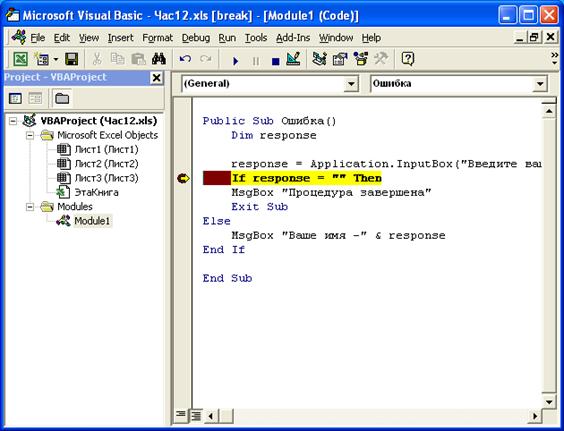Screen dimensions: 564x431
Task: Click the Insert UserForm toolbar icon
Action: pyautogui.click(x=42, y=59)
